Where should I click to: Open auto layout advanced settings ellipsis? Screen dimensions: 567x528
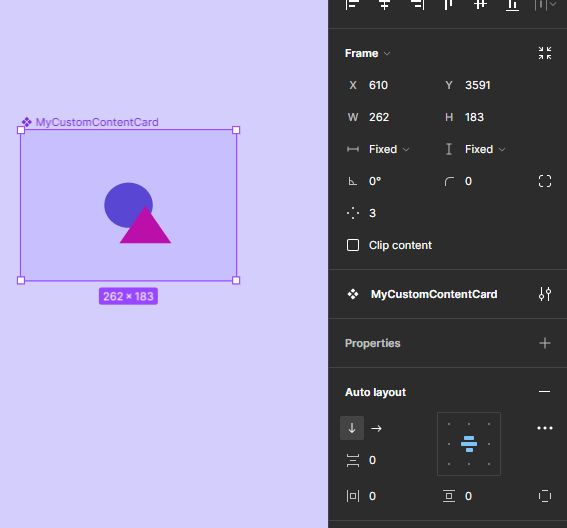545,428
